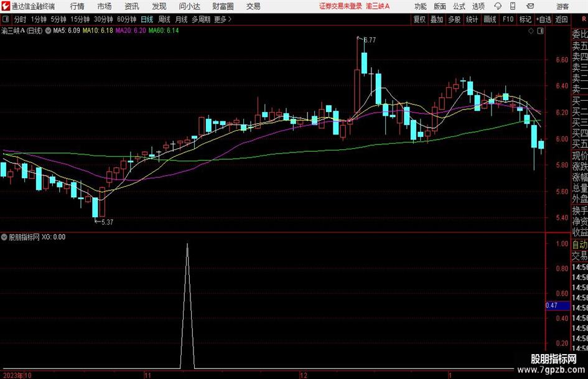The image size is (588, 379).
Task: Click the MA5: 6.09 label
Action: (x=67, y=30)
